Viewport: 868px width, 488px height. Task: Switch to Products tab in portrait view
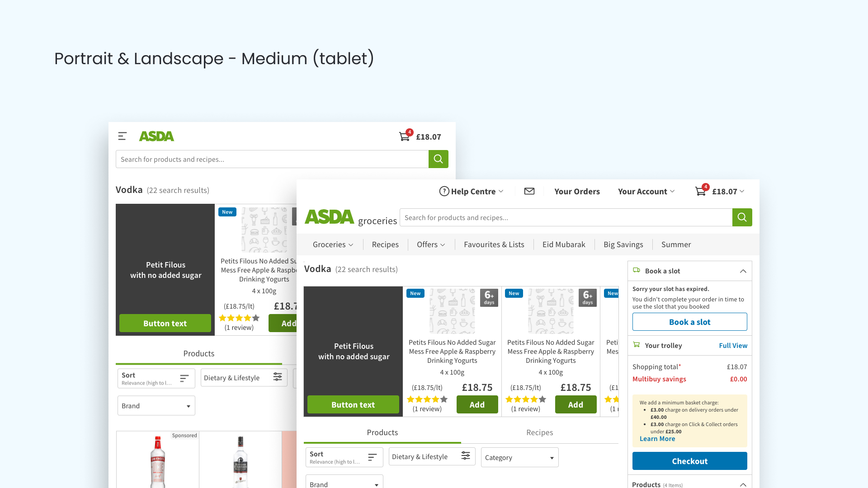tap(198, 353)
